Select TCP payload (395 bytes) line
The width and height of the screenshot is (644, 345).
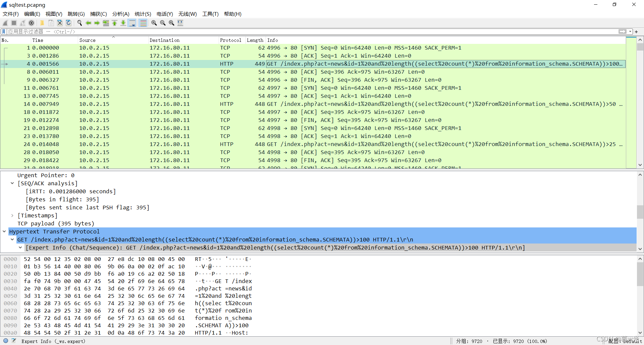pos(56,223)
